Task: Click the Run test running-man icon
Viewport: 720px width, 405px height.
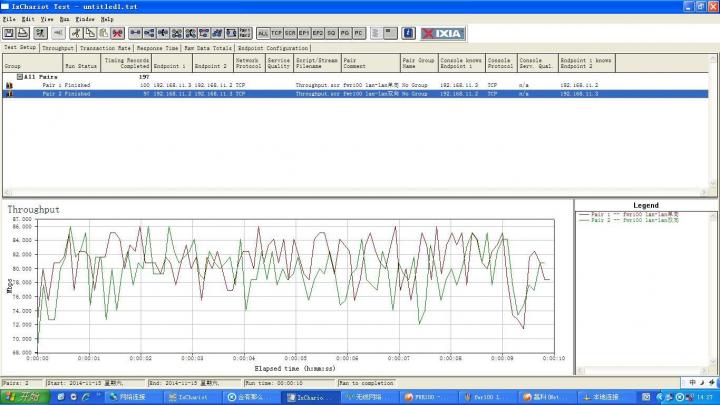Action: tap(40, 33)
